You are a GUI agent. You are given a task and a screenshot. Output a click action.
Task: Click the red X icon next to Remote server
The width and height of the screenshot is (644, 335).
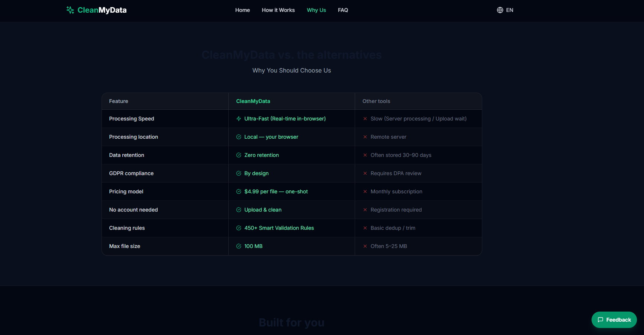[364, 137]
